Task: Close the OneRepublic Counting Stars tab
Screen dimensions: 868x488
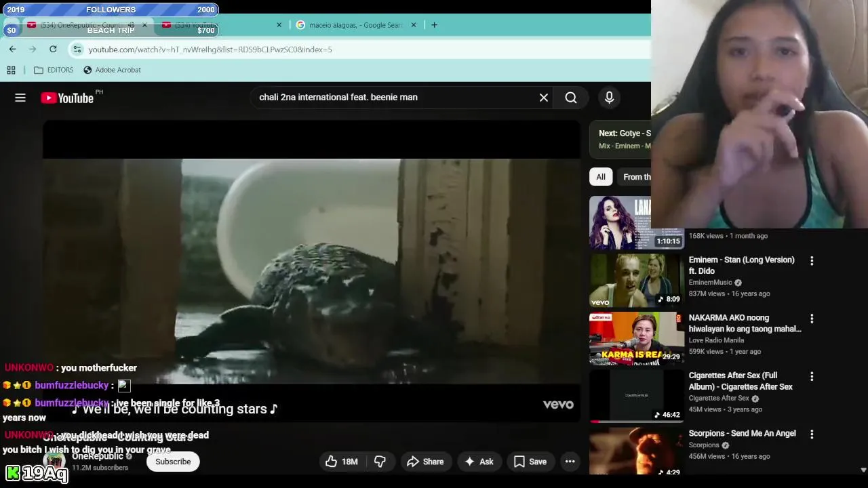Action: tap(144, 25)
